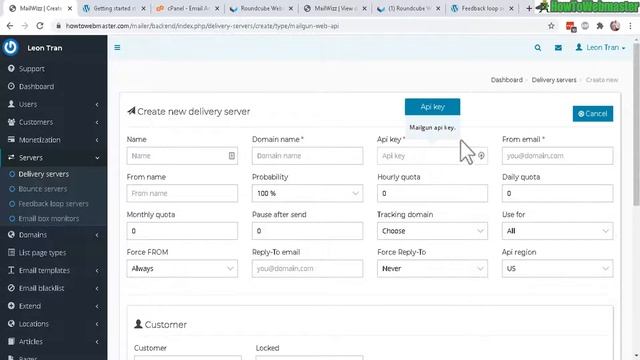Focus the Domain name input field

click(x=307, y=156)
